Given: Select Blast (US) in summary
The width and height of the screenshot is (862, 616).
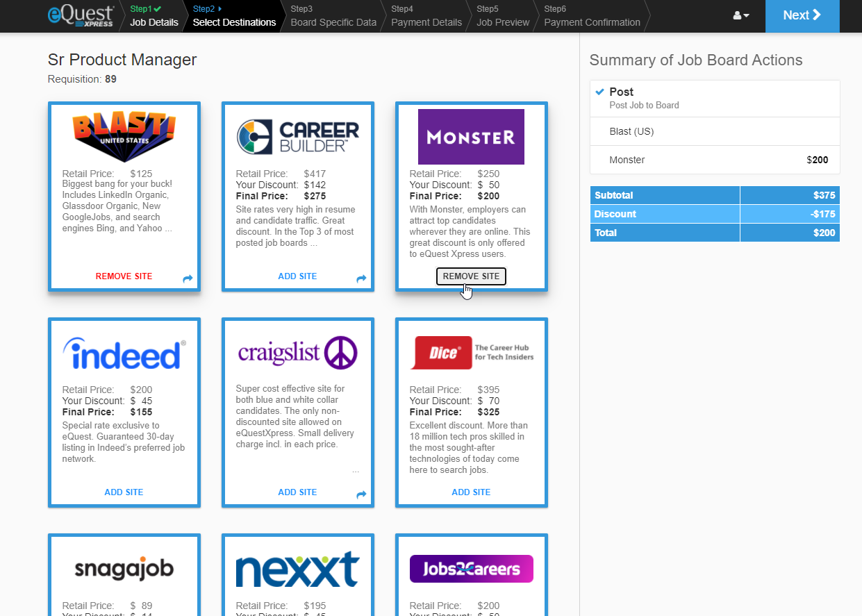Looking at the screenshot, I should [x=715, y=131].
